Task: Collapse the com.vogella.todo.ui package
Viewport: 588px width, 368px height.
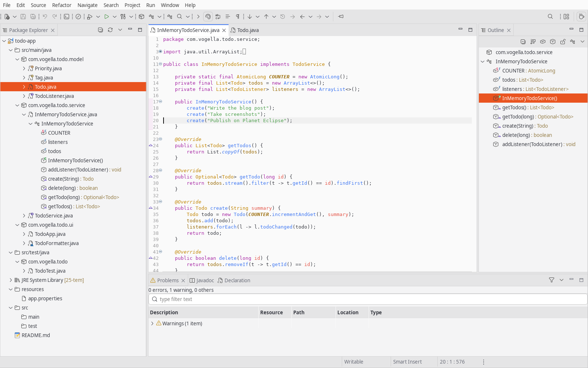Action: coord(17,225)
